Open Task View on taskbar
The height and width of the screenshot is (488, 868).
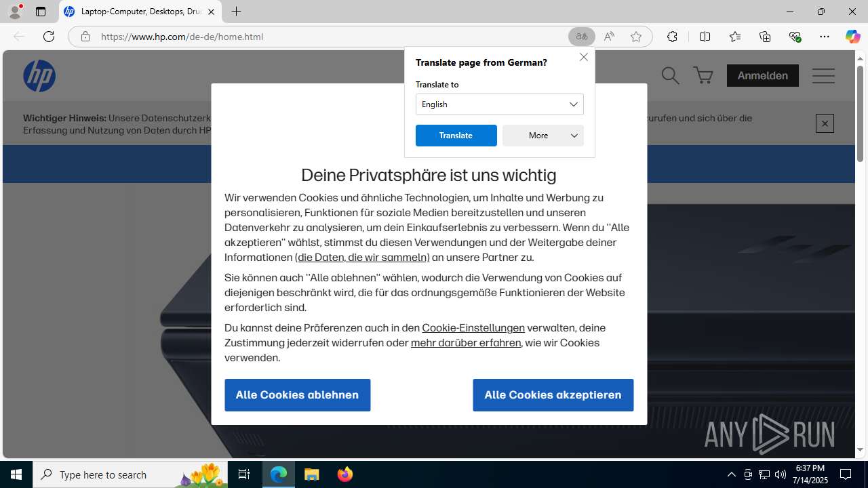pyautogui.click(x=244, y=474)
